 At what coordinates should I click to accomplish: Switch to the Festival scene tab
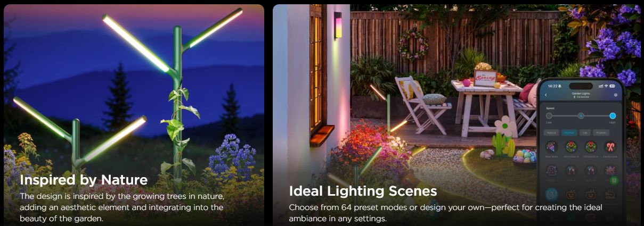pos(569,132)
